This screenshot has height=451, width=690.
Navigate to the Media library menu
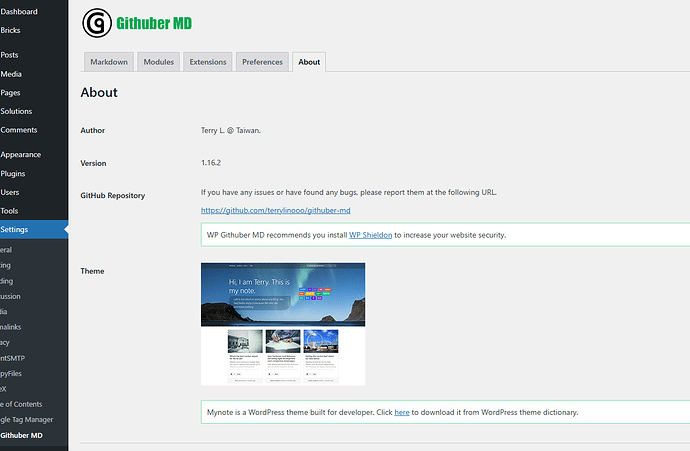pos(11,74)
